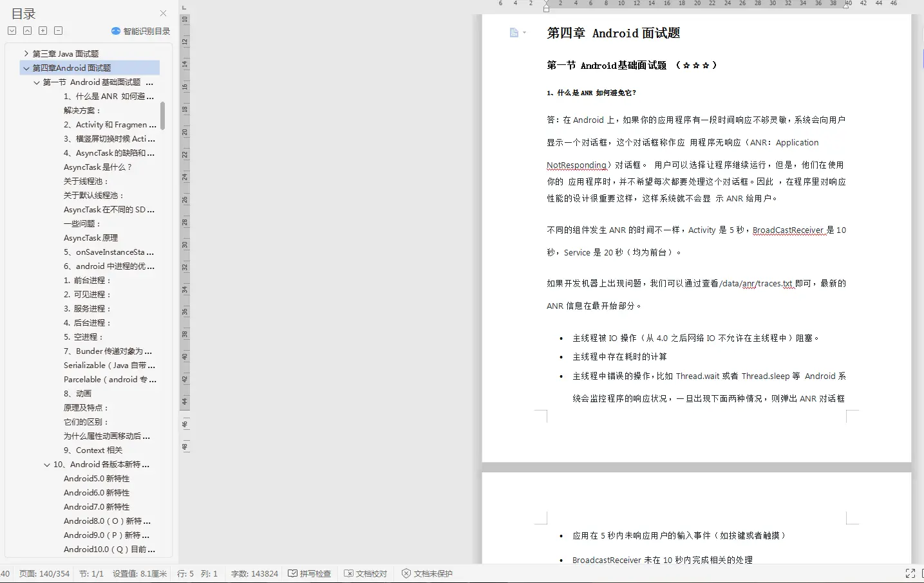
Task: Select outline item Android9.0（P）新特
Action: tap(106, 535)
